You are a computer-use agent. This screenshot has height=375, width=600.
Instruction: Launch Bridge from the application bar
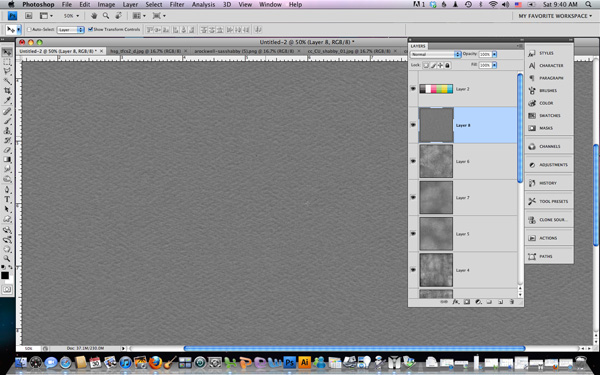(x=29, y=16)
